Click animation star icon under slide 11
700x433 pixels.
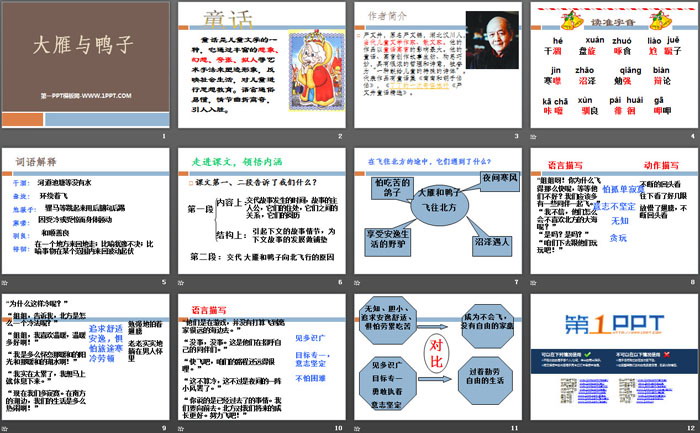pos(357,428)
